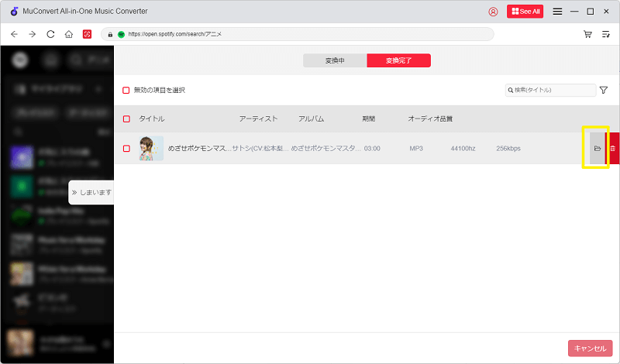The height and width of the screenshot is (364, 620).
Task: Toggle the select-all checkbox in header
Action: [x=126, y=119]
